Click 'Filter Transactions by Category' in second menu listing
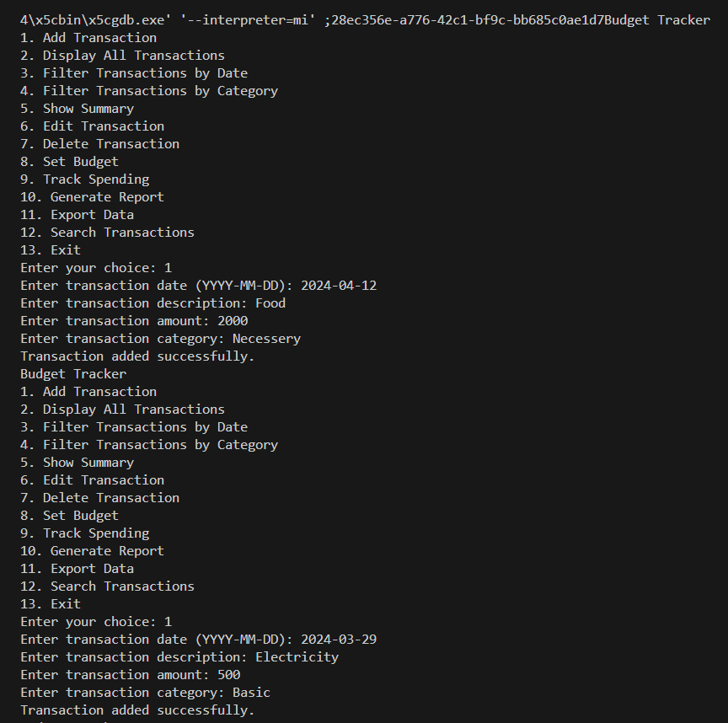The width and height of the screenshot is (728, 723). click(160, 445)
